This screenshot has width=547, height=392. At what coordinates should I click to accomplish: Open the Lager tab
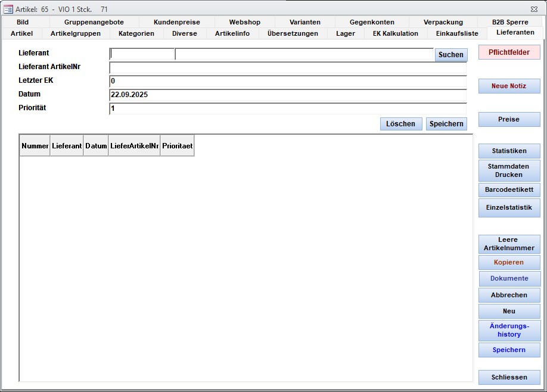click(345, 33)
